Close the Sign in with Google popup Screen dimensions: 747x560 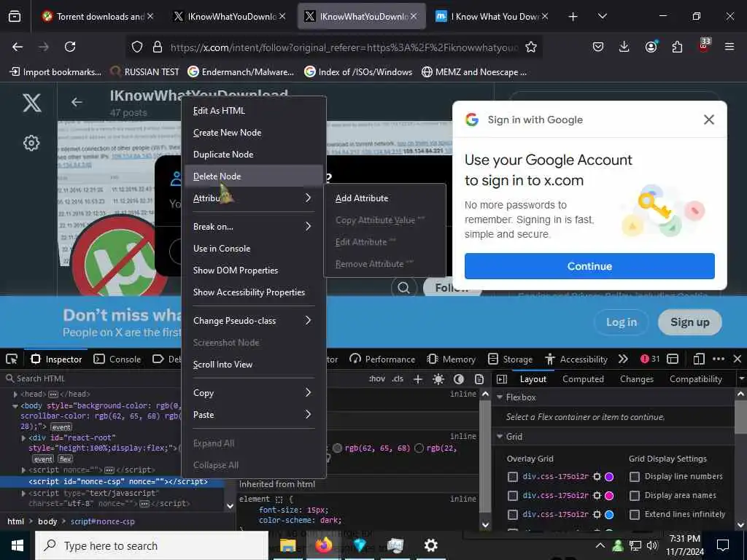coord(708,120)
